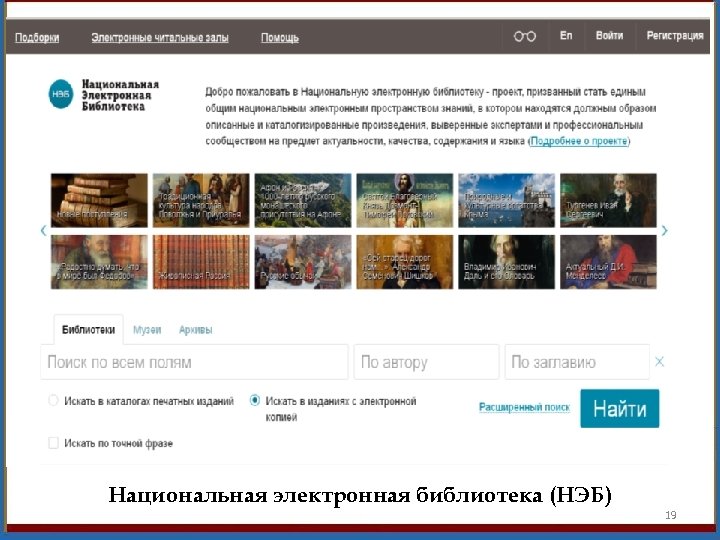Image resolution: width=720 pixels, height=540 pixels.
Task: Open the Подборки menu item
Action: coord(37,38)
